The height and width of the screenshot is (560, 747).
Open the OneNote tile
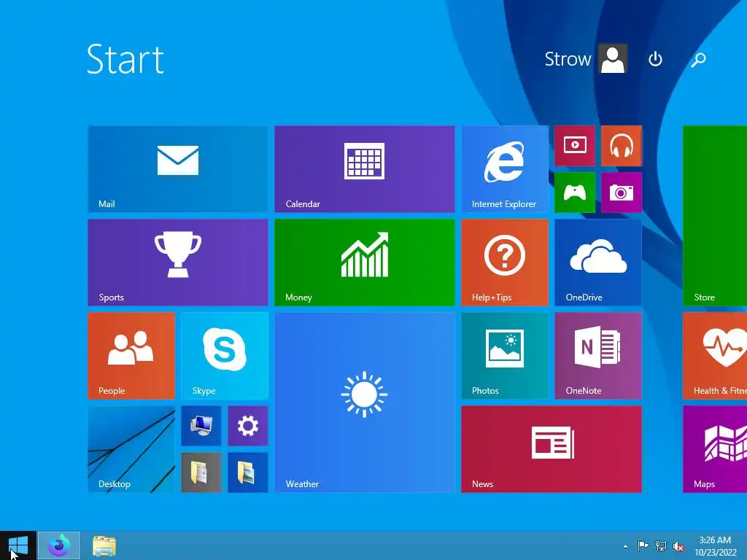pyautogui.click(x=598, y=356)
